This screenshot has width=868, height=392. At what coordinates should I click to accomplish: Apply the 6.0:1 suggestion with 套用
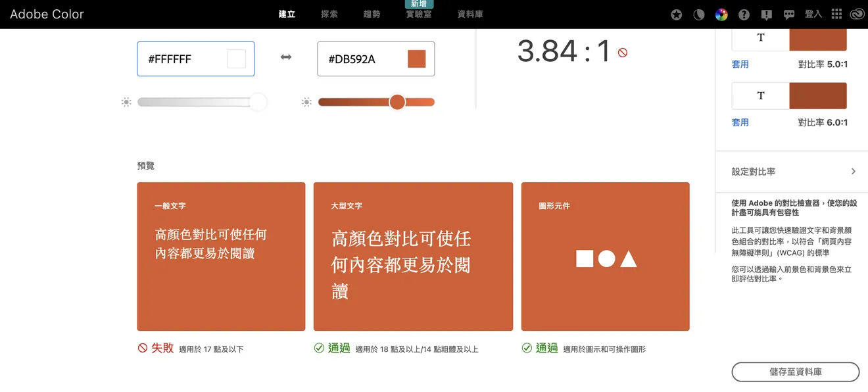(x=740, y=122)
